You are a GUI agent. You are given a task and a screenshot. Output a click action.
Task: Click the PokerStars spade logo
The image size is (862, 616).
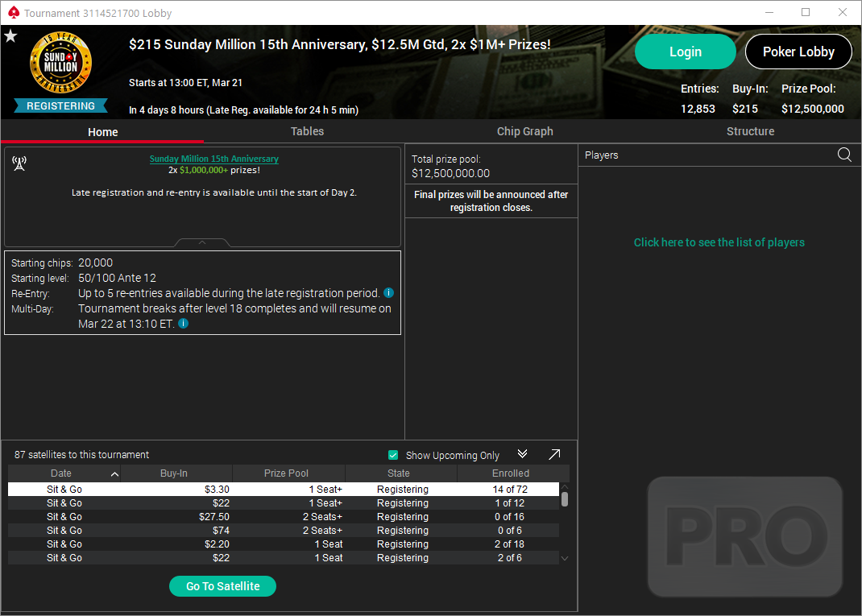[13, 12]
